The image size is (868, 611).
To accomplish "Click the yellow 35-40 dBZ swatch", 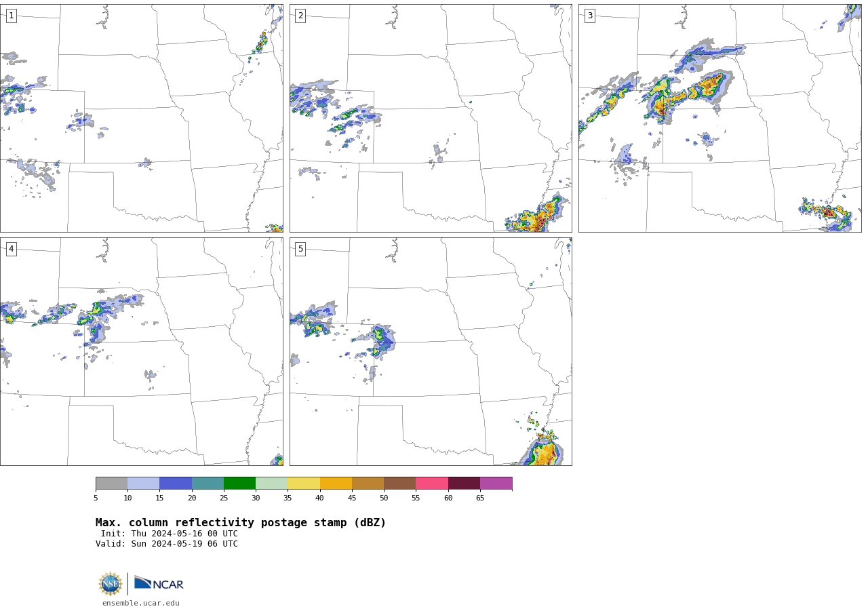I will pyautogui.click(x=304, y=484).
